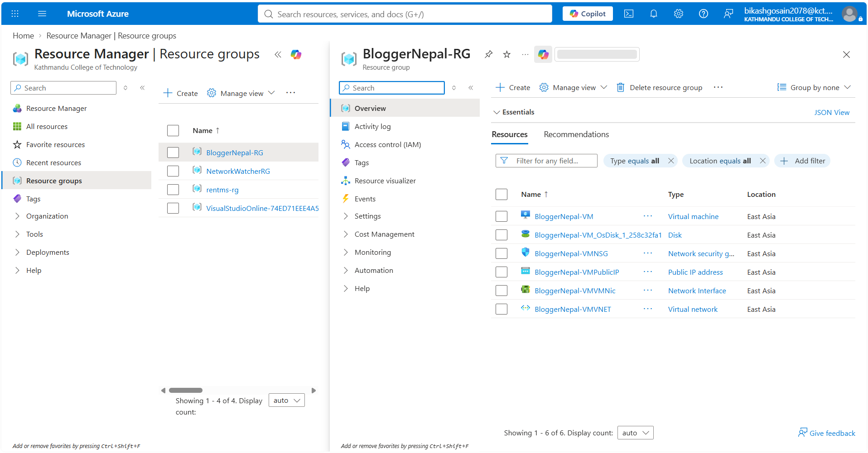Open context menu for BloggerNepal-VMVNET row
This screenshot has width=868, height=453.
648,309
